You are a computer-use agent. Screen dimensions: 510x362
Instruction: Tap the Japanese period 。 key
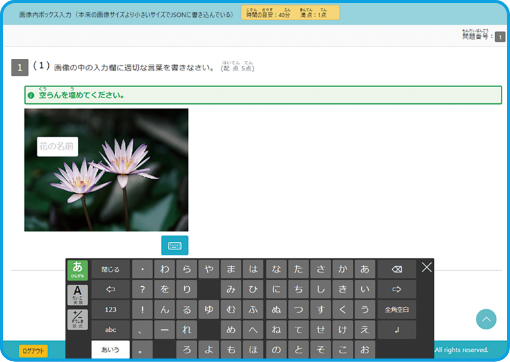(x=142, y=350)
